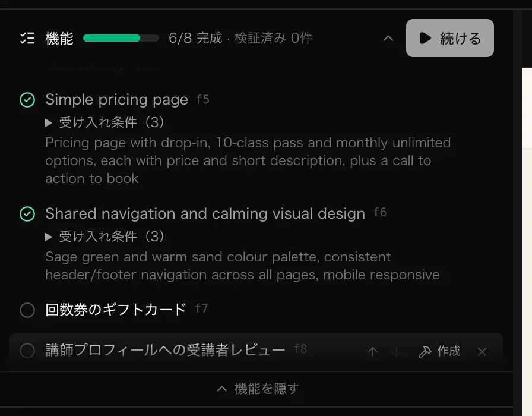Click the 'Pricing page with drop-in' description
This screenshot has height=416, width=532.
[x=248, y=160]
